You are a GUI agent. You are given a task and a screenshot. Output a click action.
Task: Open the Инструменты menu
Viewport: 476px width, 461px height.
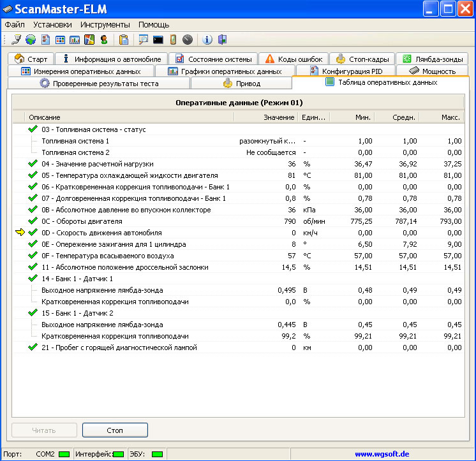click(105, 25)
